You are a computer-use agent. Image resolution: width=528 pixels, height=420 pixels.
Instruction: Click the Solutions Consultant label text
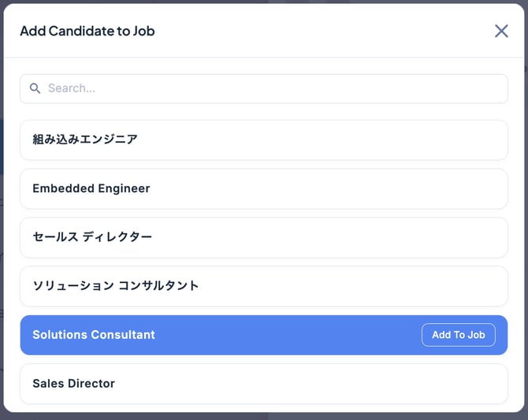(94, 335)
